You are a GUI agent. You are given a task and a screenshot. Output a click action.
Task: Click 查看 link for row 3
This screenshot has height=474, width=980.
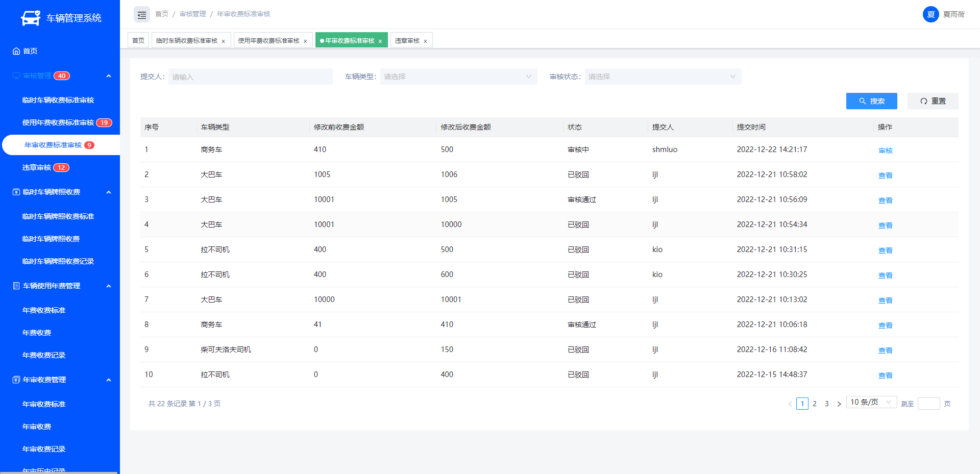885,201
